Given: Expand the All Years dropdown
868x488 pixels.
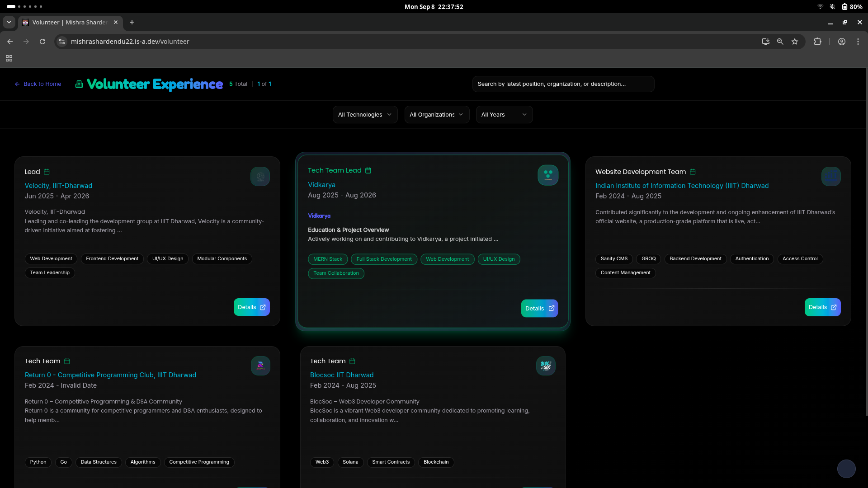Looking at the screenshot, I should (504, 115).
